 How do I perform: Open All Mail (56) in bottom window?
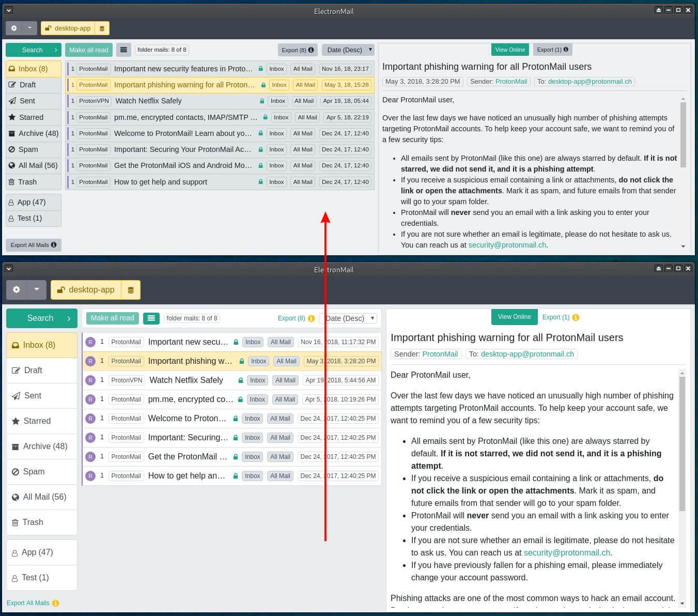pos(42,497)
